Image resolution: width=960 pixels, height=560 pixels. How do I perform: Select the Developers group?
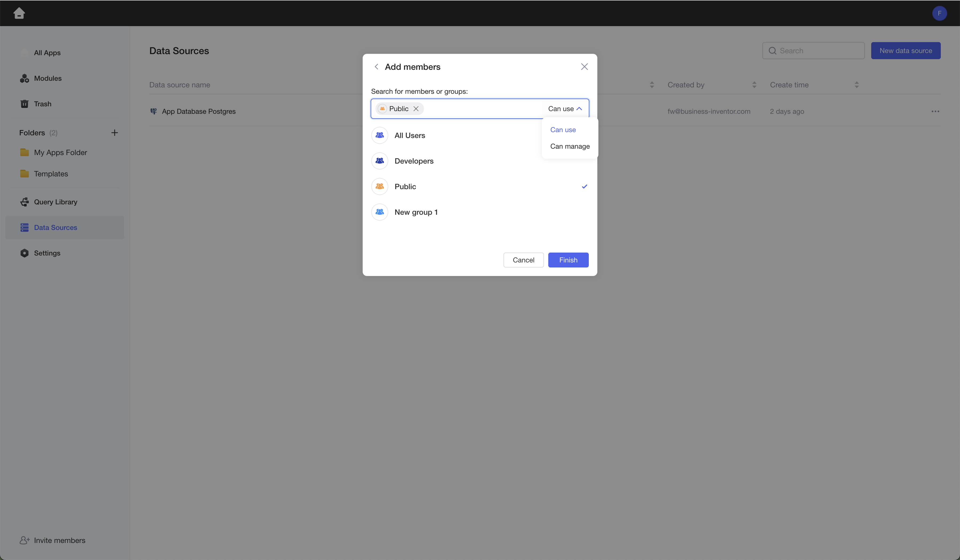pyautogui.click(x=414, y=161)
